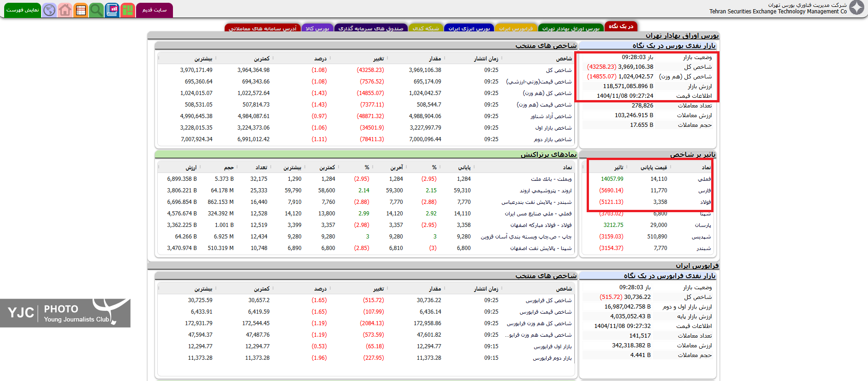Open the 'بورس انرژی ایران' tab
This screenshot has height=381, width=868.
[469, 28]
